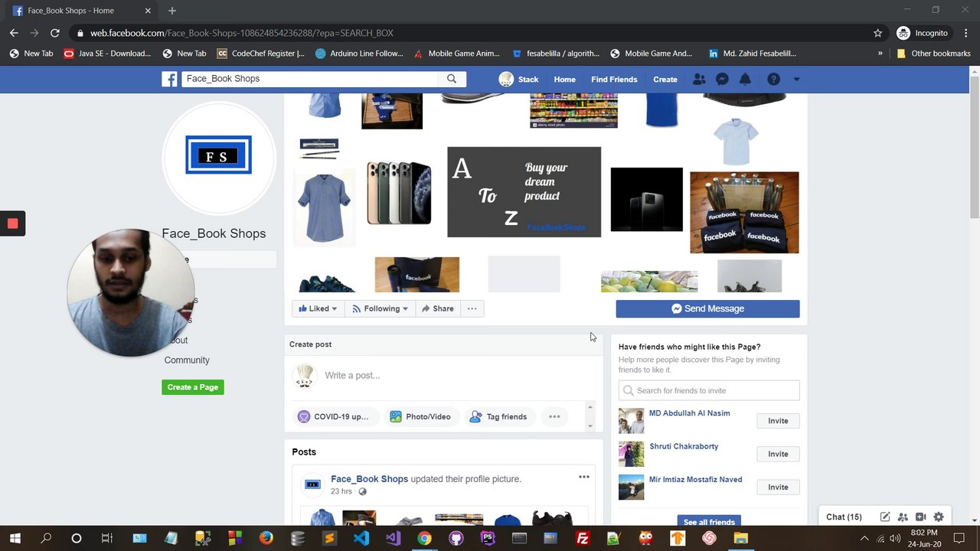Viewport: 980px width, 551px height.
Task: Open the volume control in system tray
Action: pos(895,538)
